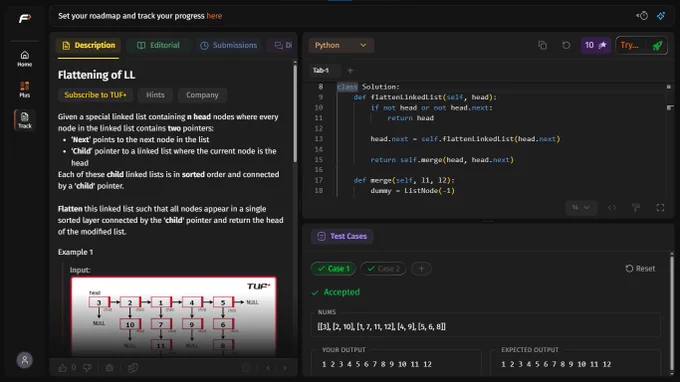The image size is (680, 382).
Task: Open the Discussion tab
Action: pos(283,45)
